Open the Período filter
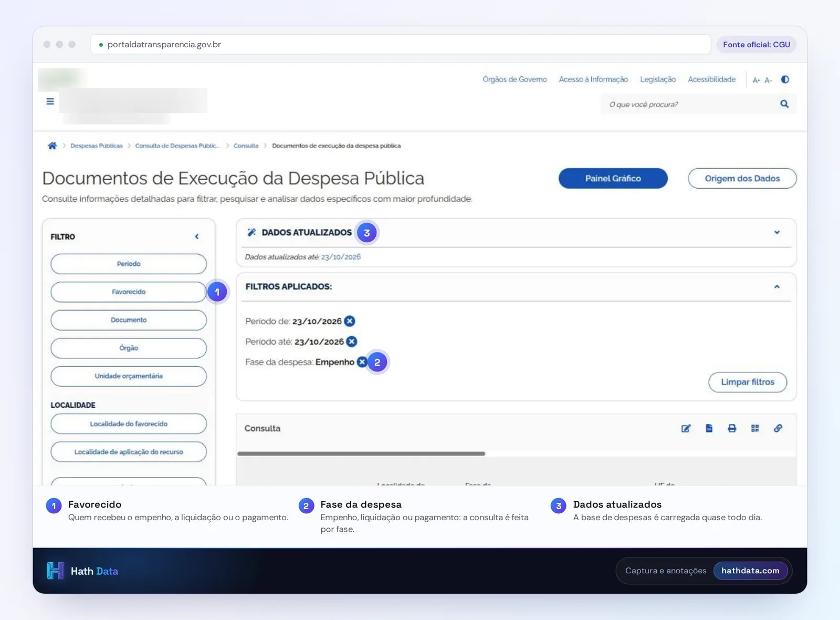Image resolution: width=840 pixels, height=620 pixels. click(129, 264)
